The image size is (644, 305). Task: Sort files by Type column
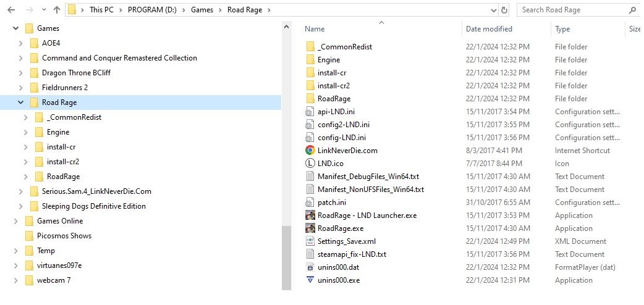click(562, 29)
